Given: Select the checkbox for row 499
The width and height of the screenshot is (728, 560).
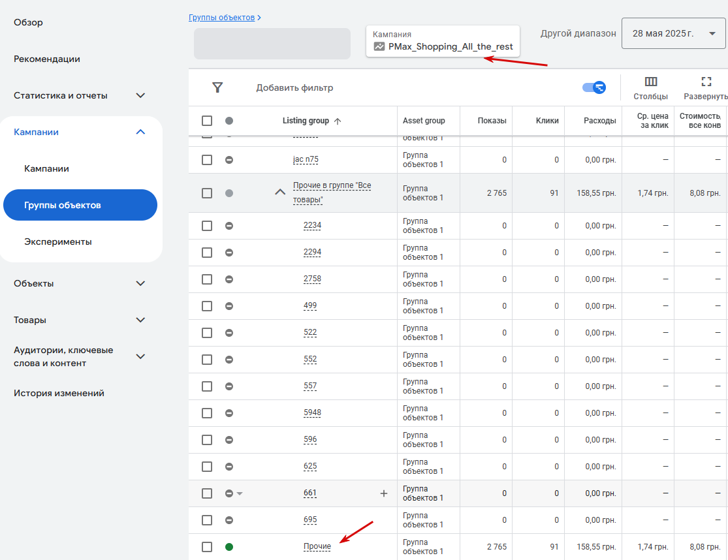Looking at the screenshot, I should tap(207, 306).
